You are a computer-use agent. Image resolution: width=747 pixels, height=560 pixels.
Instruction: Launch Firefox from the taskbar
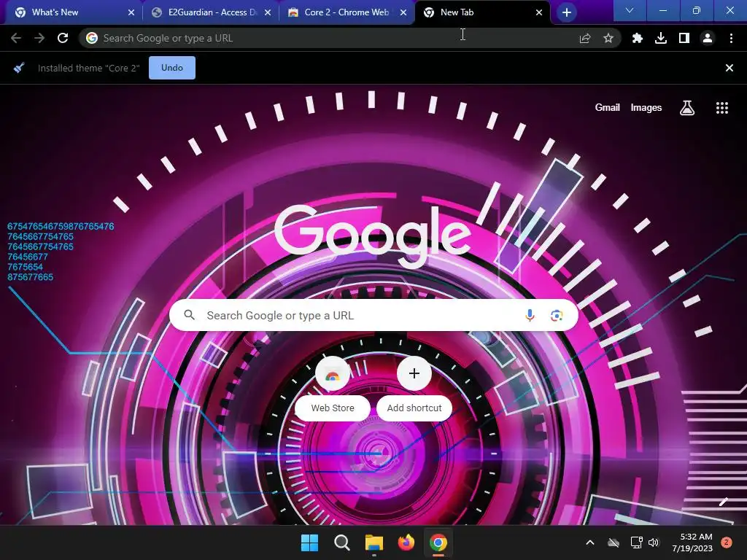pos(406,542)
